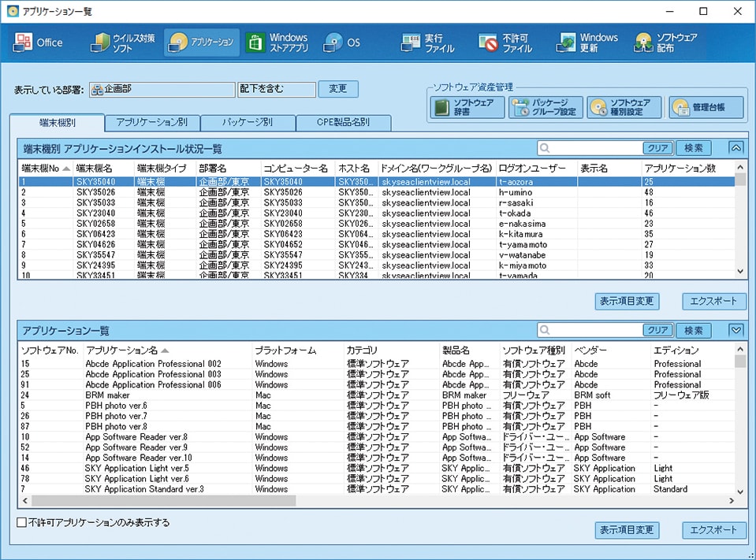This screenshot has width=756, height=560.
Task: Open the Windows ストアアプリ view
Action: [277, 43]
